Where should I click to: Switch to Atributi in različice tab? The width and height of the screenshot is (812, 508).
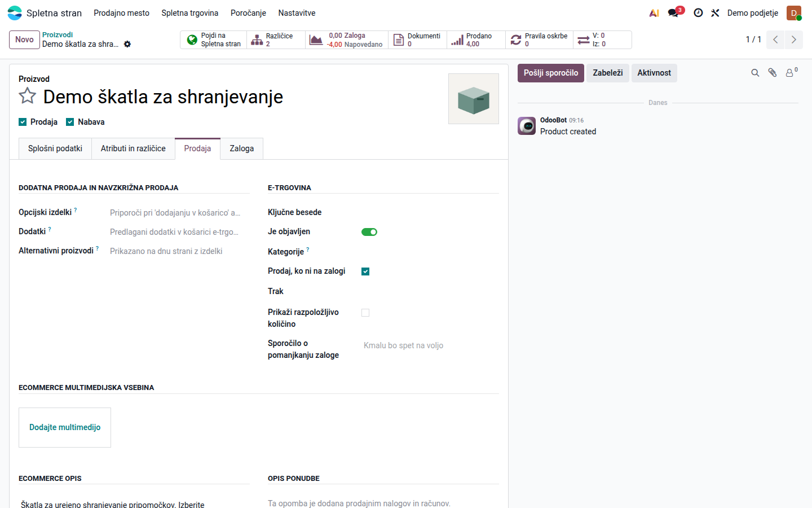[133, 148]
